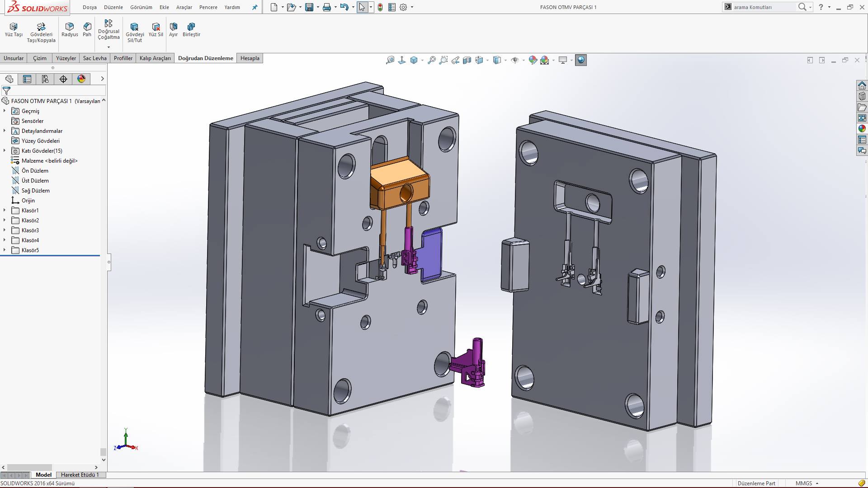Open Doğrusal Çoğaltma dropdown arrow
Screen dimensions: 868x488
(x=108, y=47)
